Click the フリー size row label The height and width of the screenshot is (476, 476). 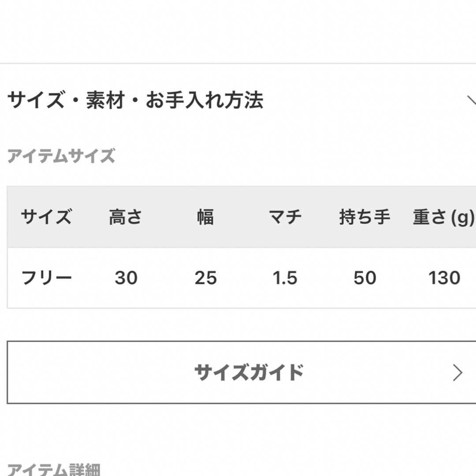click(46, 278)
